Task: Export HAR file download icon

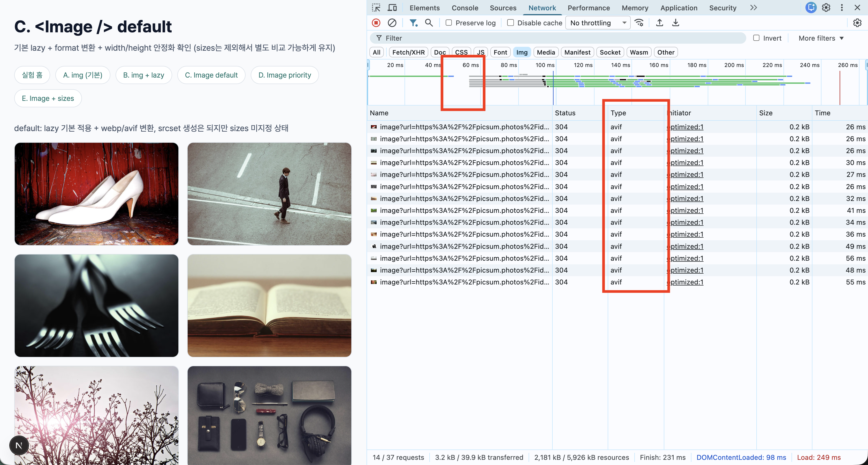Action: point(676,22)
